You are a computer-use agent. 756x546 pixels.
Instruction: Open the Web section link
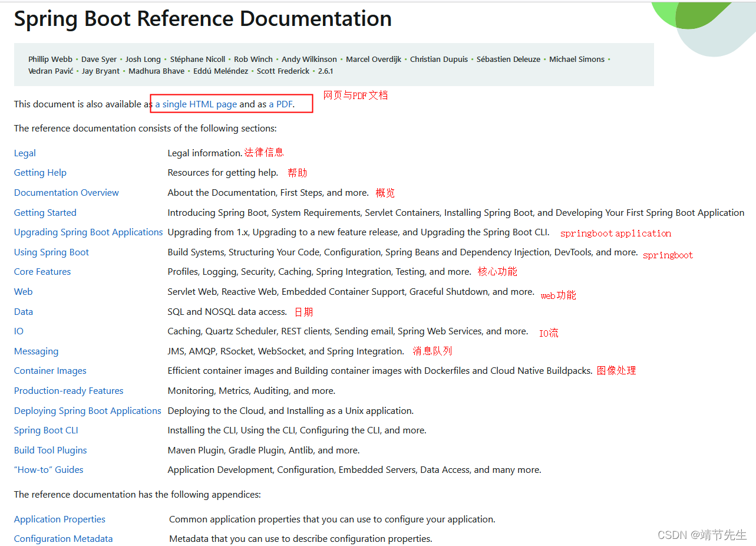coord(24,292)
